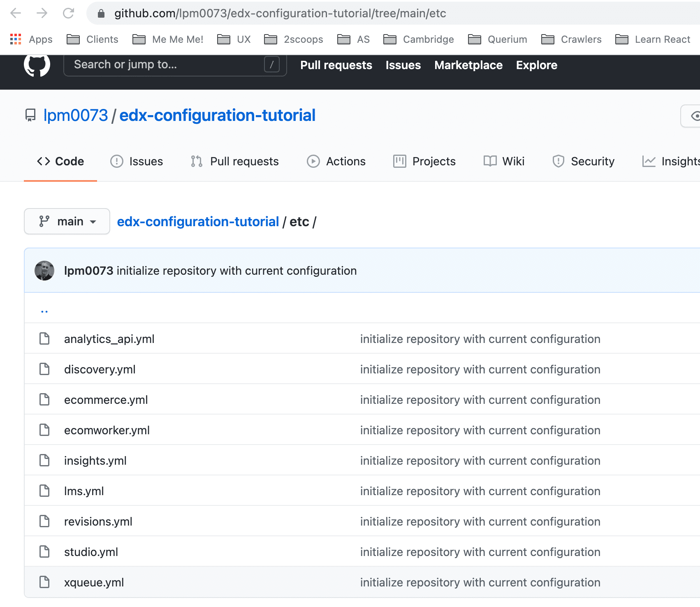Switch to the Insights tab
Viewport: 700px width, 607px height.
(671, 161)
